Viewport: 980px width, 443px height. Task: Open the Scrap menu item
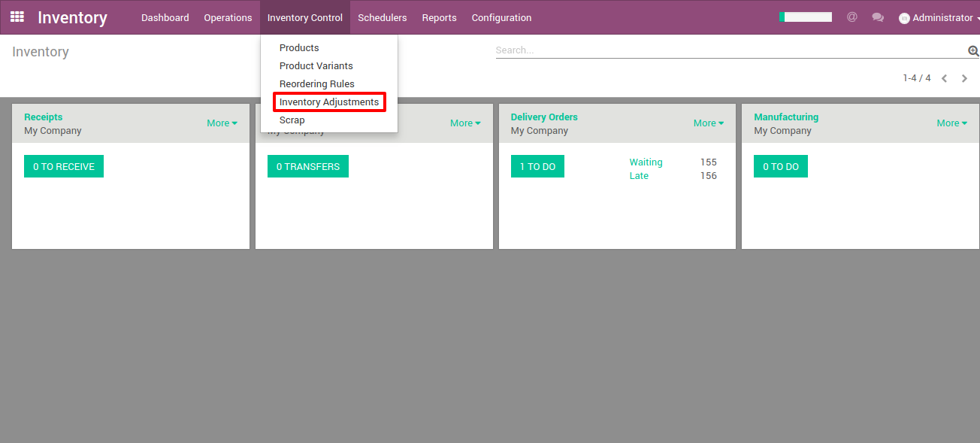(x=292, y=120)
